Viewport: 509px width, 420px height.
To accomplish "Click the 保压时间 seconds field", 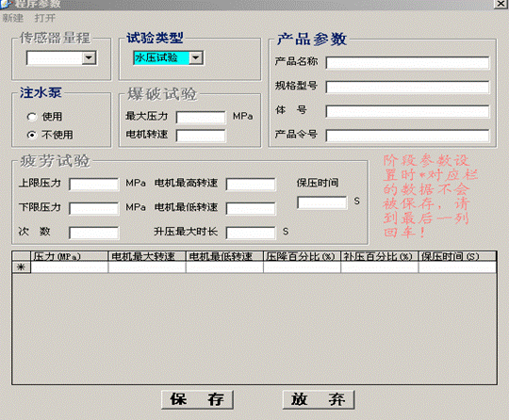I will pos(322,202).
